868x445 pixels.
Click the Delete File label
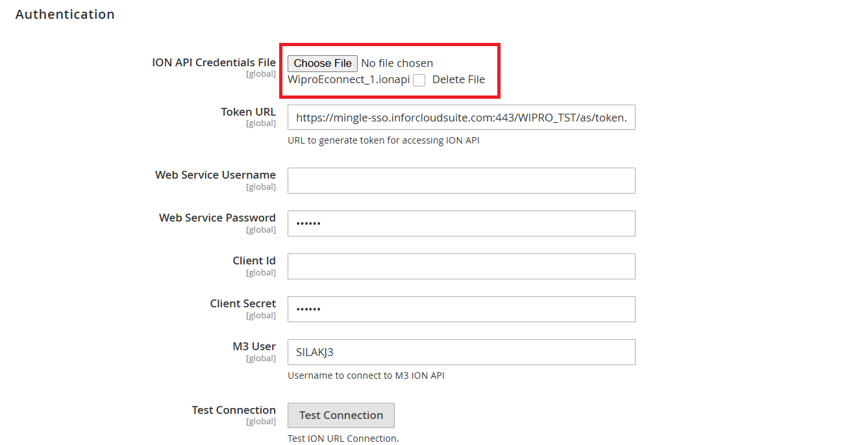[x=458, y=79]
